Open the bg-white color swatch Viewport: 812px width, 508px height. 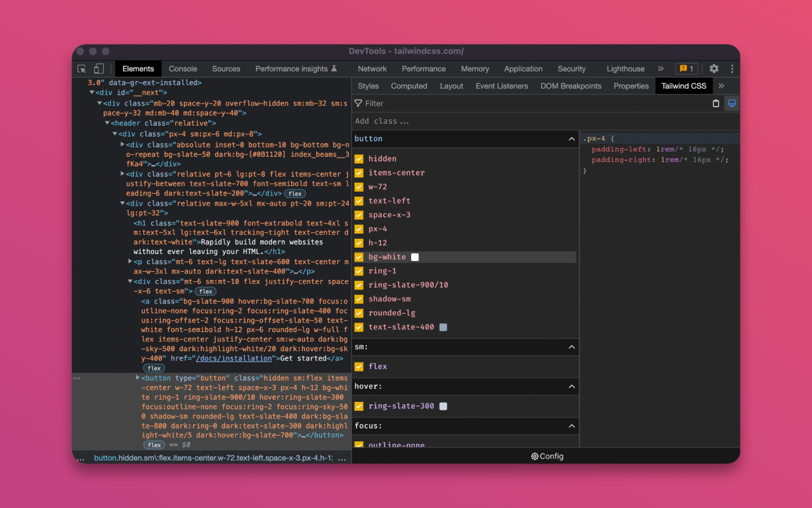pyautogui.click(x=415, y=257)
